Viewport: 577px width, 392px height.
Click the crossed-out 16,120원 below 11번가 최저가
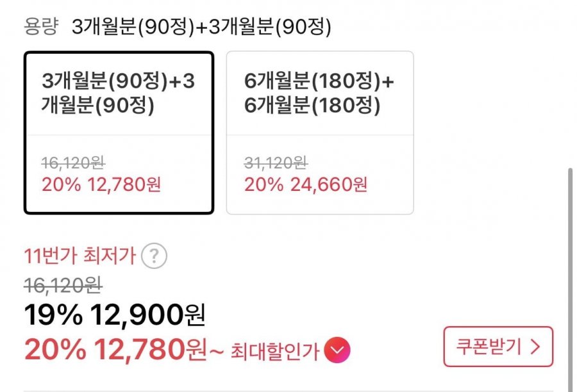[x=63, y=284]
